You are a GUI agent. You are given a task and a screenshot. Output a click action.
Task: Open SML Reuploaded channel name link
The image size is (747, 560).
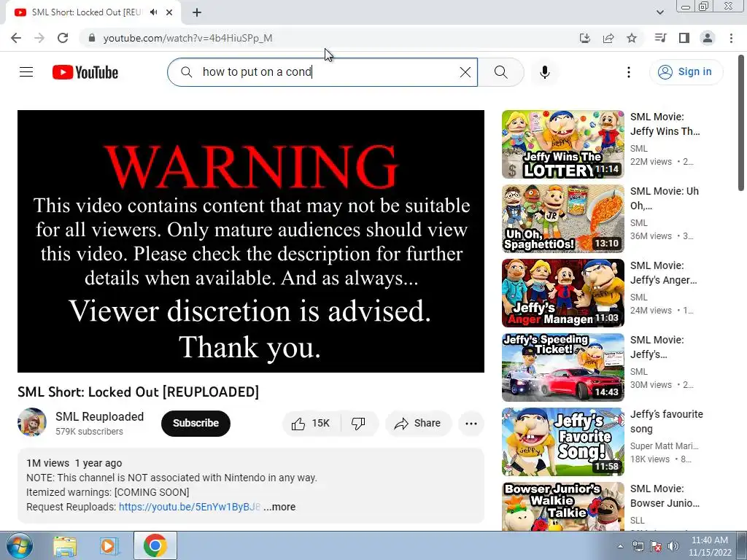[x=99, y=416]
